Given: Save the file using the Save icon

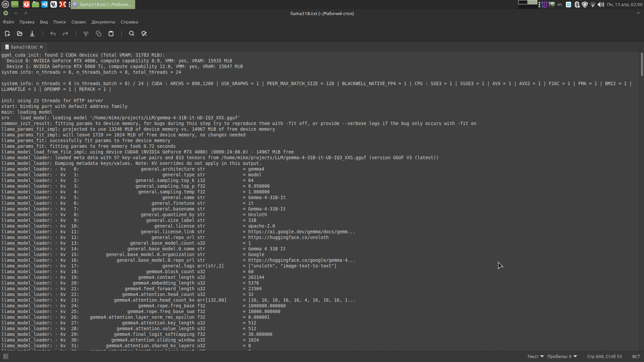Looking at the screenshot, I should pyautogui.click(x=32, y=34).
